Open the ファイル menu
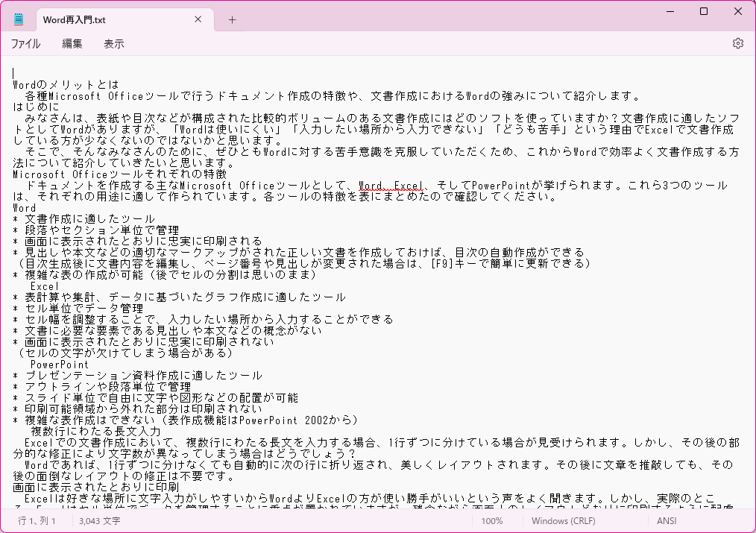The width and height of the screenshot is (756, 533). [x=25, y=44]
